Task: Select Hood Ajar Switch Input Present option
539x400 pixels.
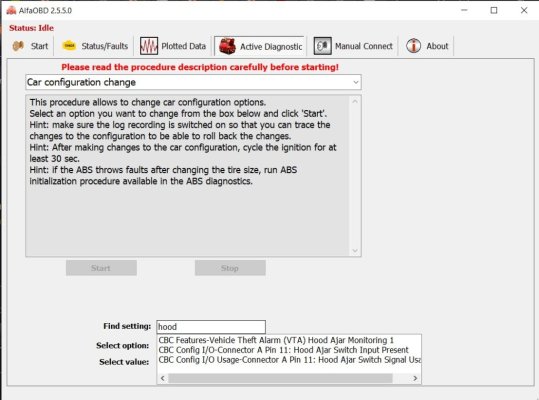Action: pos(283,350)
